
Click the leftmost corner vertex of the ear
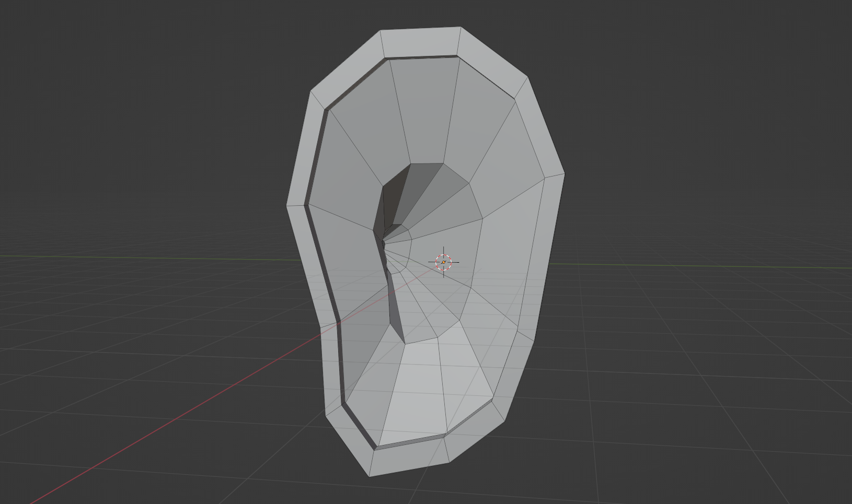coord(287,205)
